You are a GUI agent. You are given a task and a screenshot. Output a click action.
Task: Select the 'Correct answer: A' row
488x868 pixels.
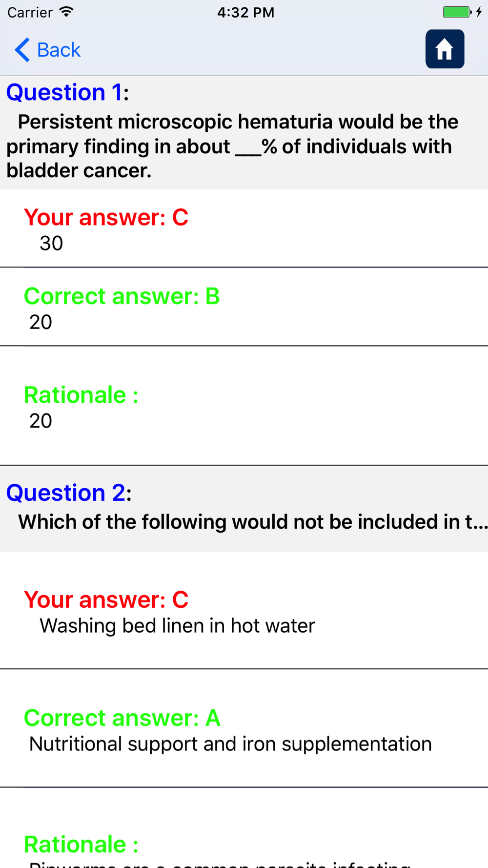click(x=244, y=728)
